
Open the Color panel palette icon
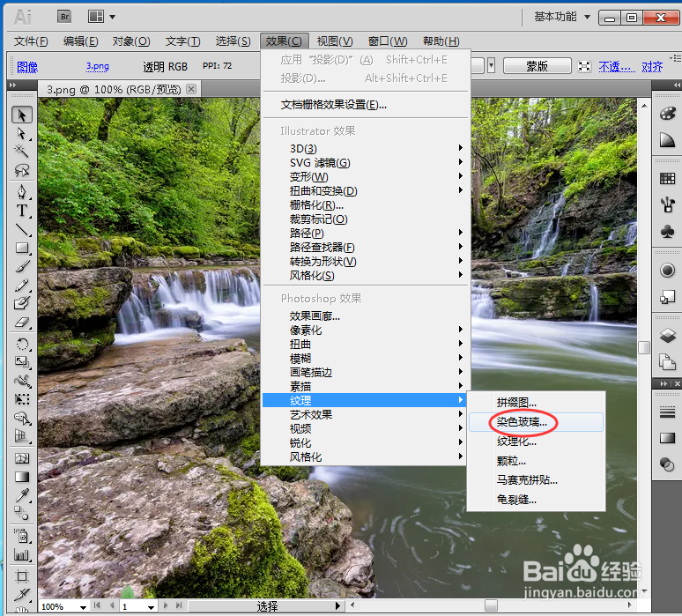(667, 114)
